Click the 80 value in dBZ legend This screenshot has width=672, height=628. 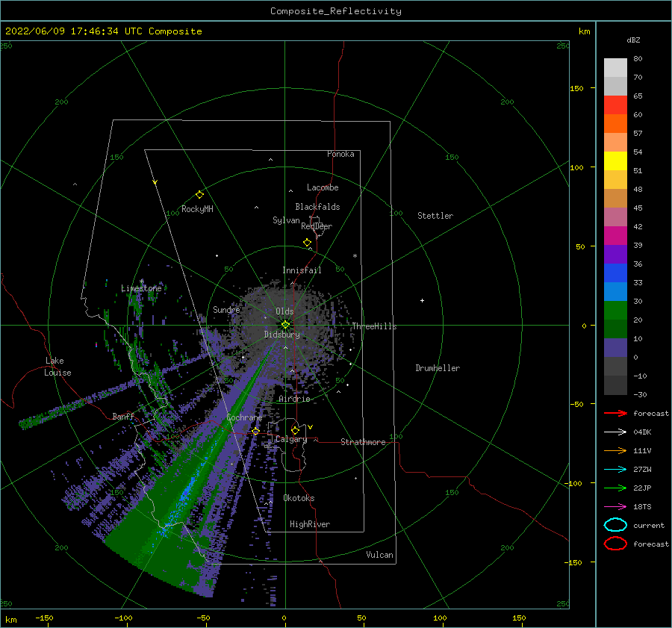638,59
